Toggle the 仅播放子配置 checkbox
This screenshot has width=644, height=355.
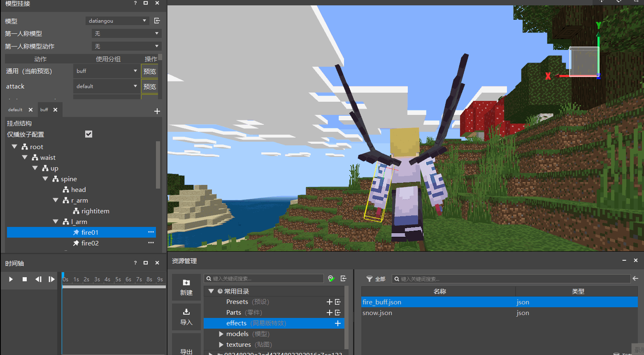(88, 134)
